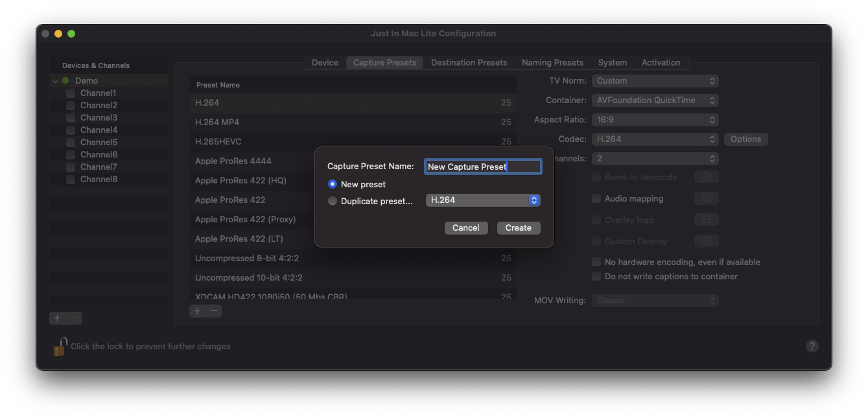Select the New preset radio button
The width and height of the screenshot is (868, 418).
tap(333, 184)
